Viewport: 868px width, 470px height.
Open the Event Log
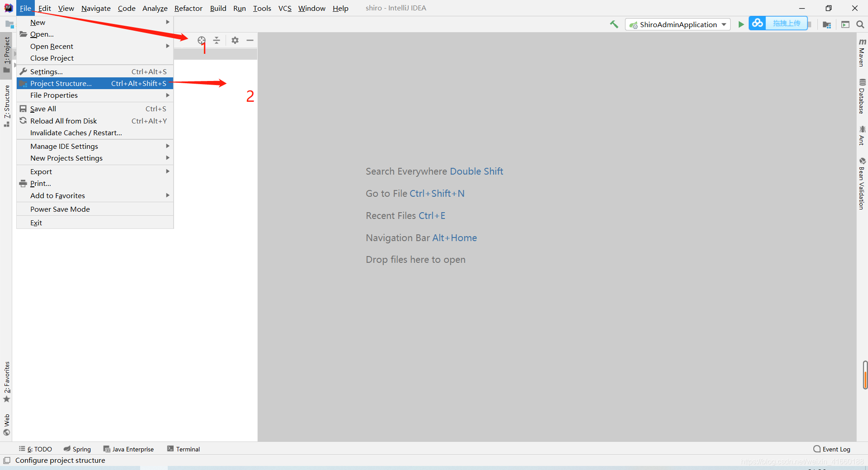(832, 449)
